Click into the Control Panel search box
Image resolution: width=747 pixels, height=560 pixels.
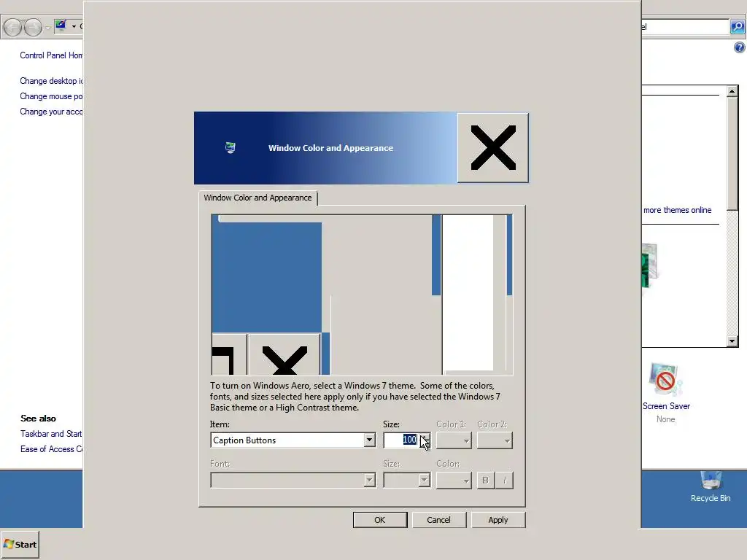click(685, 27)
